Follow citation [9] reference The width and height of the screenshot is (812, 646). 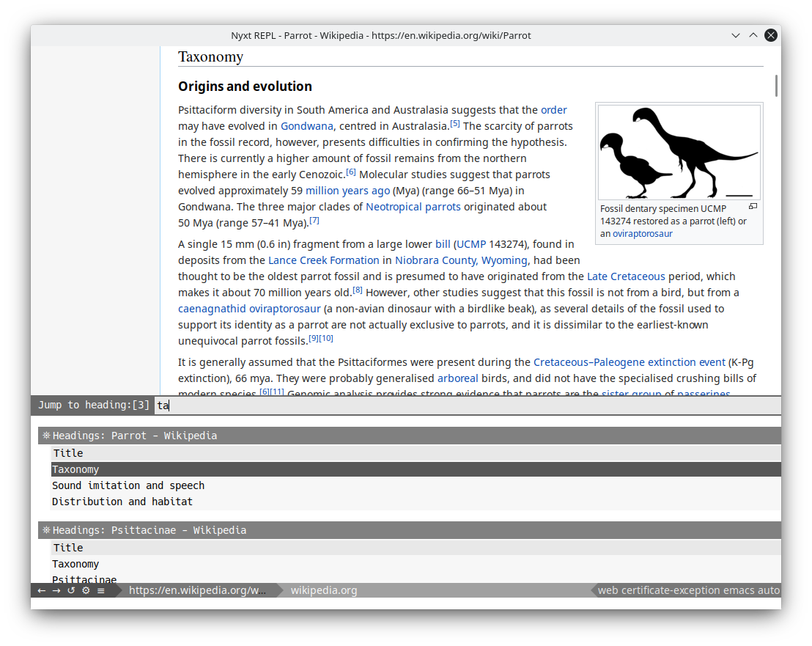click(x=314, y=338)
